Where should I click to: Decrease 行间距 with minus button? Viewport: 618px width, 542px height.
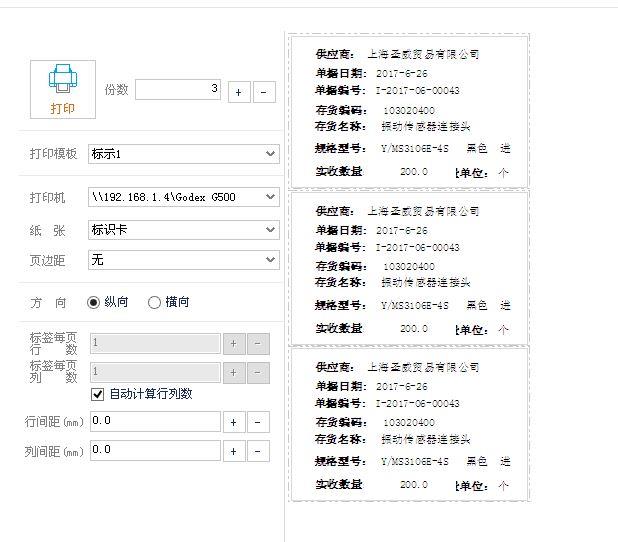pos(258,422)
